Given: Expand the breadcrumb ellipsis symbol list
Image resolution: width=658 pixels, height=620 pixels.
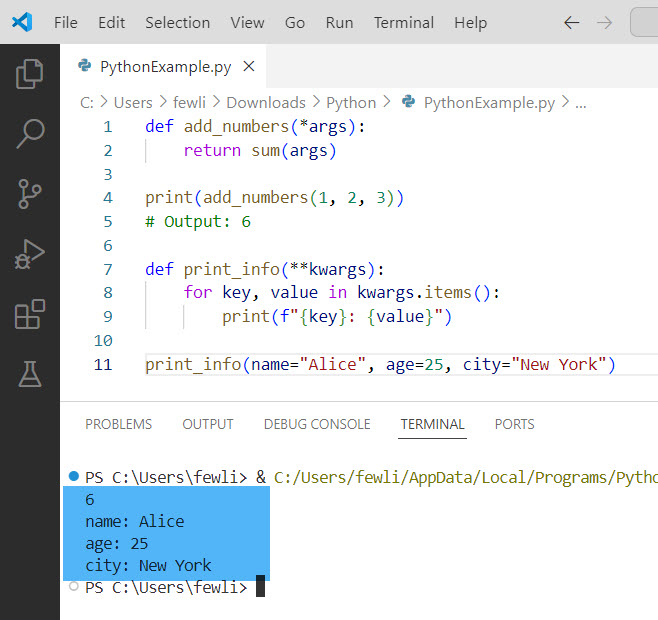Looking at the screenshot, I should coord(580,103).
